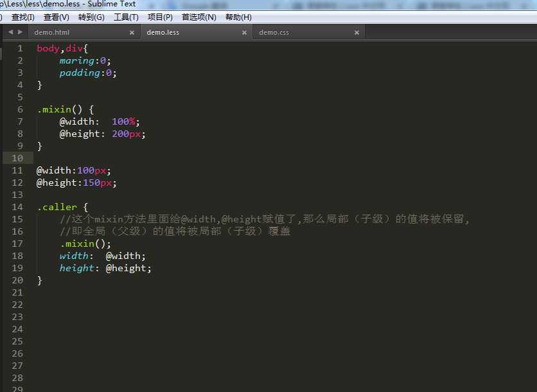
Task: Close the demo.html tab
Action: coord(132,33)
